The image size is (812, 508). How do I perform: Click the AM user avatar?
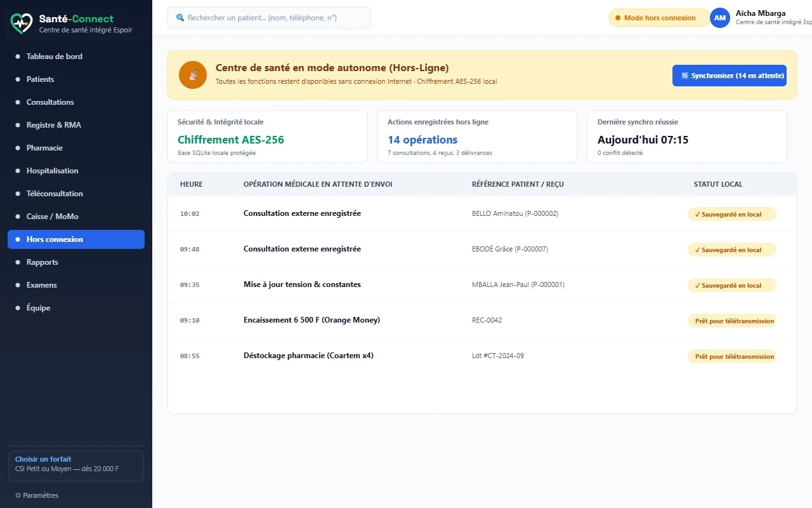(720, 18)
